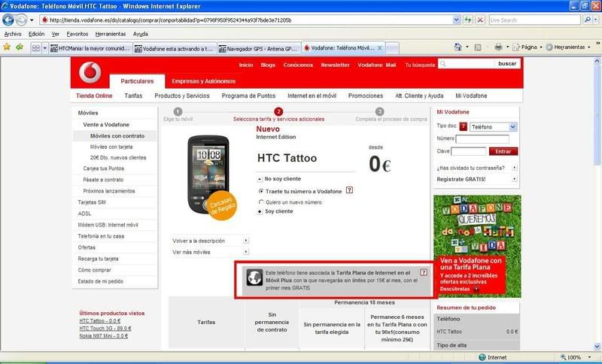Click the Print icon in the command bar

pos(498,47)
